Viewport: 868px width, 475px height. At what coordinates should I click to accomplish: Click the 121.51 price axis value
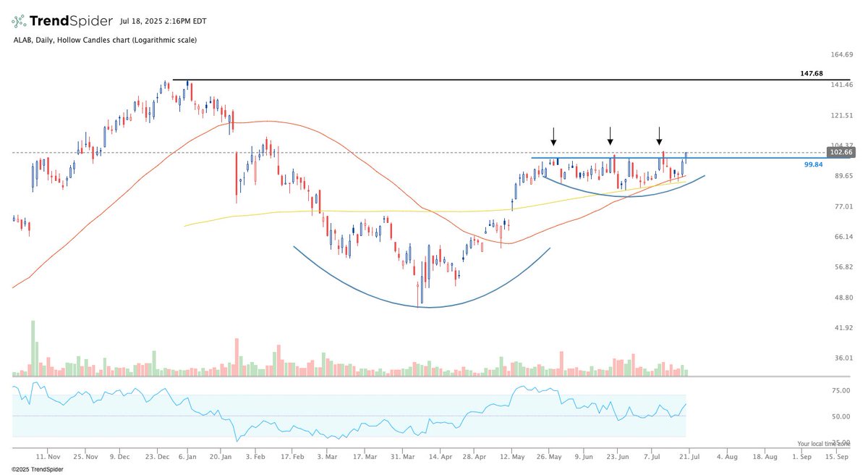843,115
